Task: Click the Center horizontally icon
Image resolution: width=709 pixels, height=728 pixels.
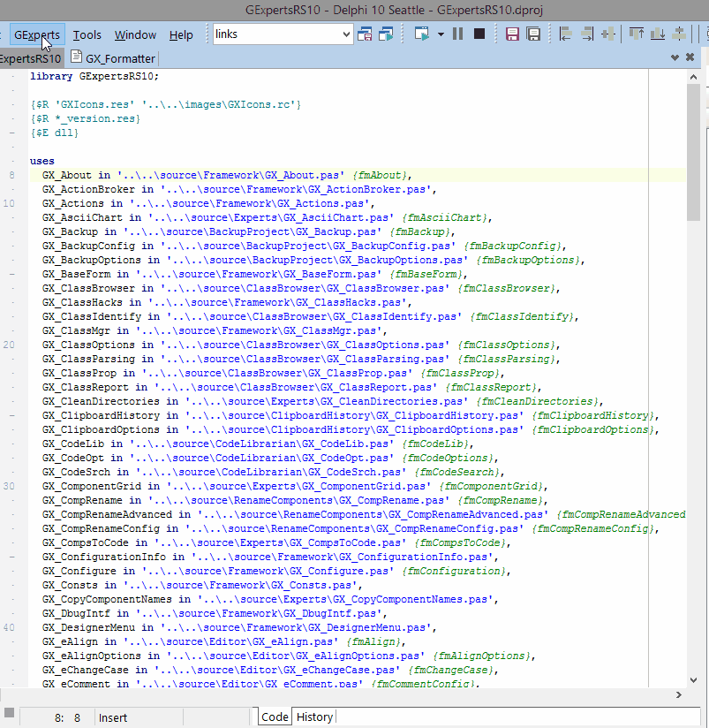Action: pos(608,34)
